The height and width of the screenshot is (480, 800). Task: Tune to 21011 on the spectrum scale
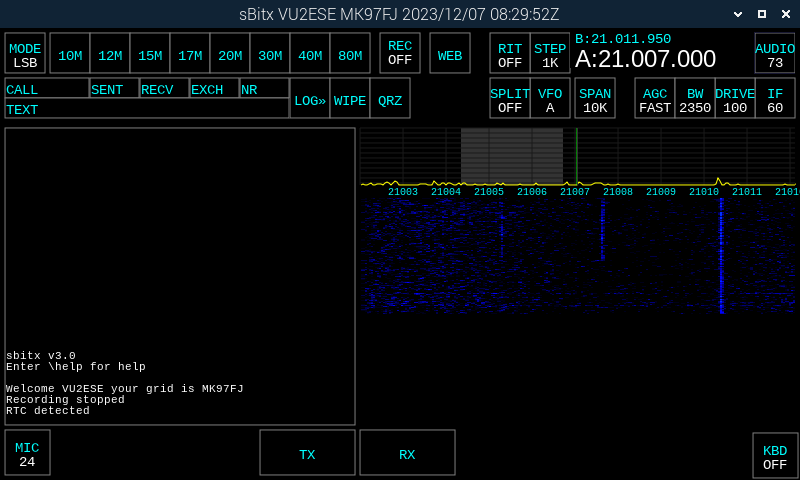coord(747,192)
